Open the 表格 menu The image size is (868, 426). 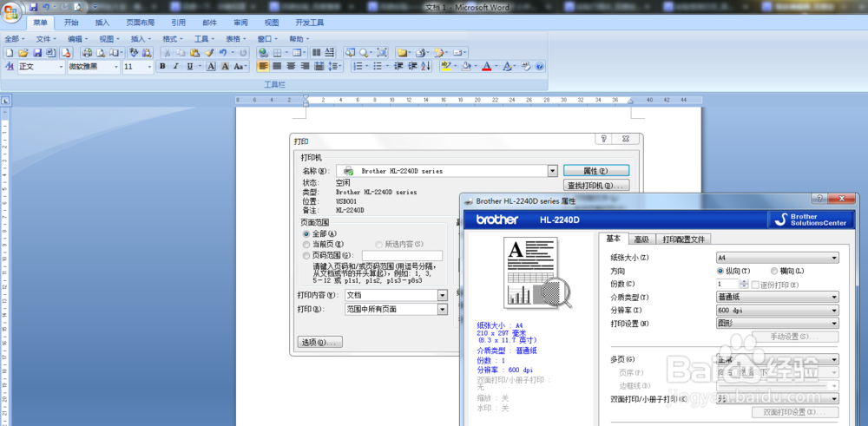click(235, 39)
